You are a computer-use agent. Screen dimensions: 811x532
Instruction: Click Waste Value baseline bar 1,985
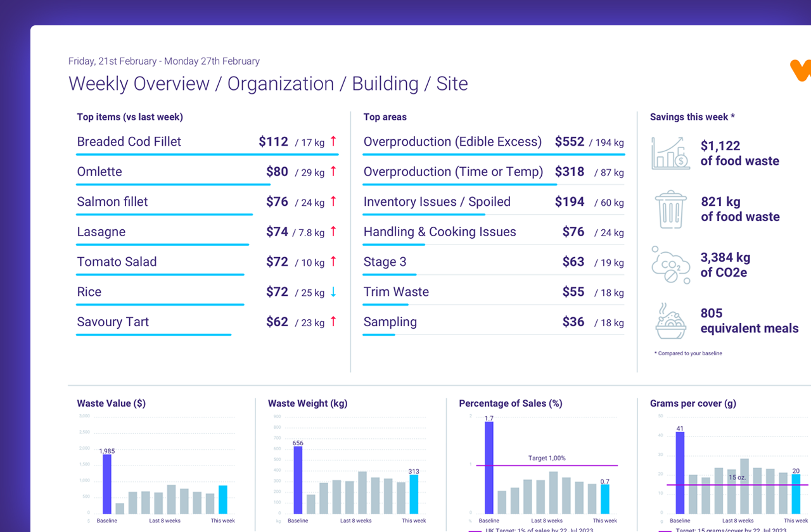point(107,484)
